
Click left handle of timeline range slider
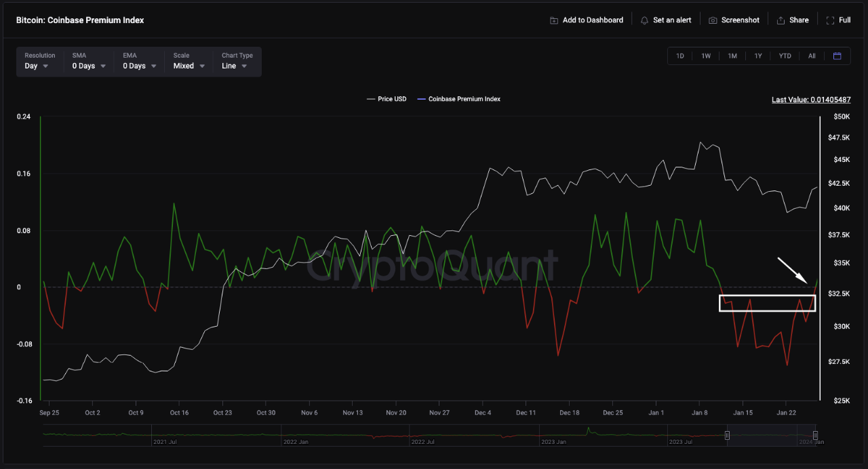[x=727, y=435]
